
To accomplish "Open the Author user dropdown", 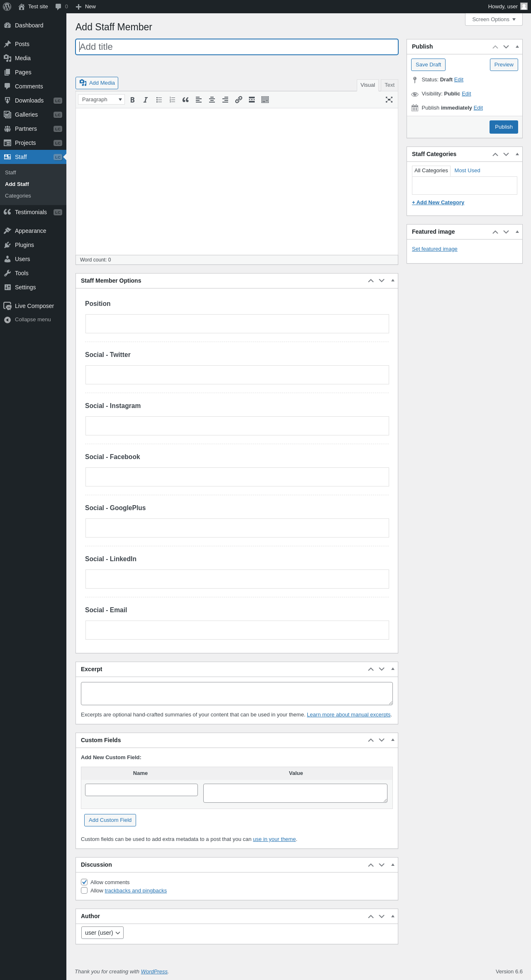I will tap(102, 933).
